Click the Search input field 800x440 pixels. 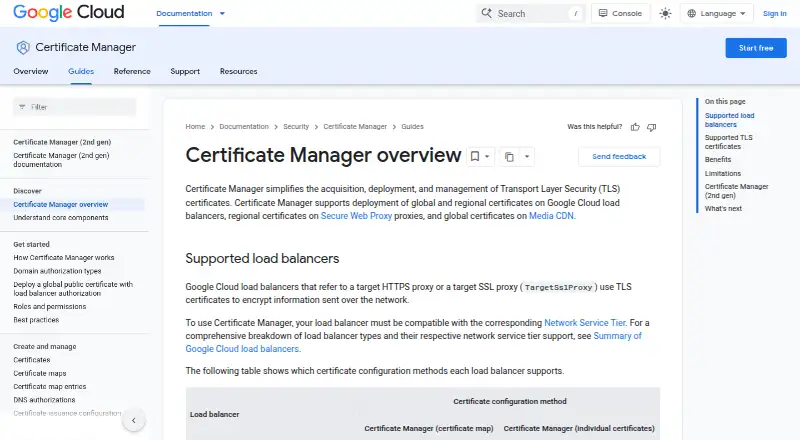pos(531,14)
